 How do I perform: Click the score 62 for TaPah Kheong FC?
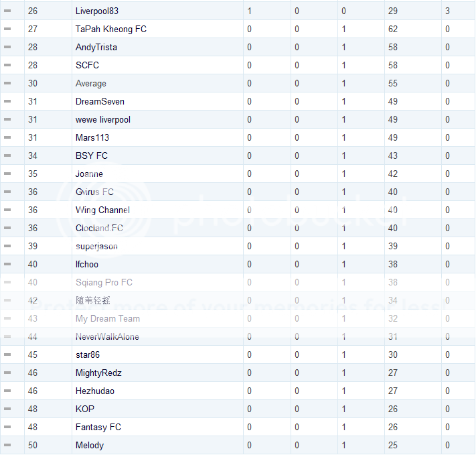[x=393, y=29]
